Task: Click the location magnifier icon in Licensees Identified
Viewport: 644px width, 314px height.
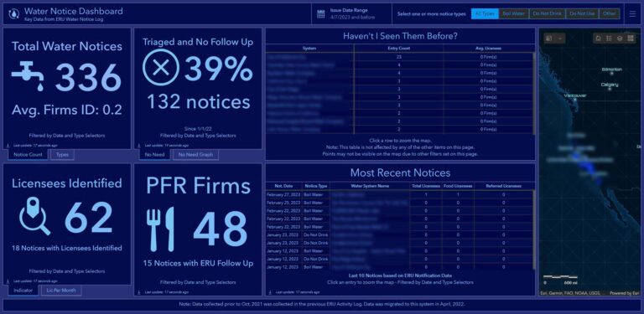Action: pos(35,216)
